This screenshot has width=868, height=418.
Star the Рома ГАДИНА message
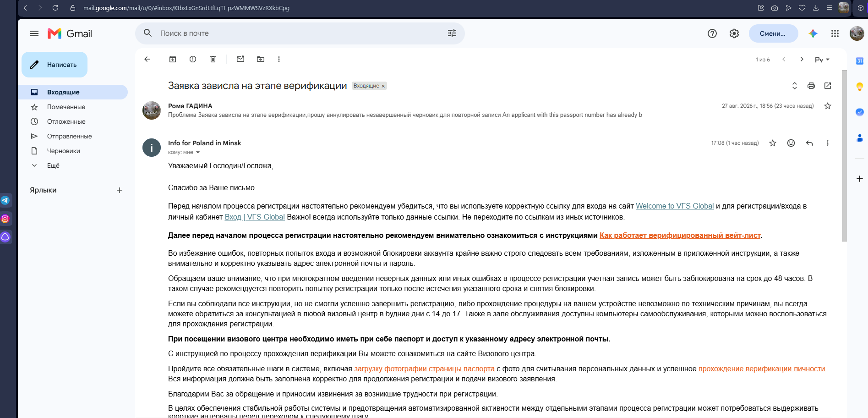tap(828, 106)
